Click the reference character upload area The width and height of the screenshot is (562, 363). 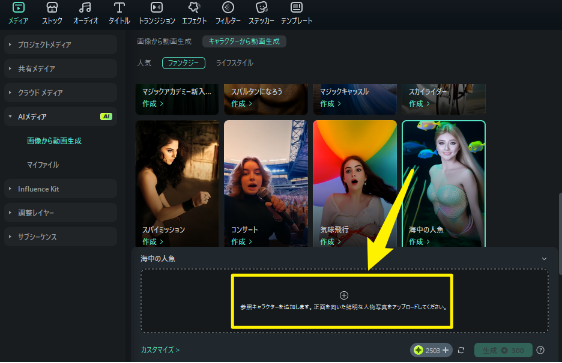344,300
